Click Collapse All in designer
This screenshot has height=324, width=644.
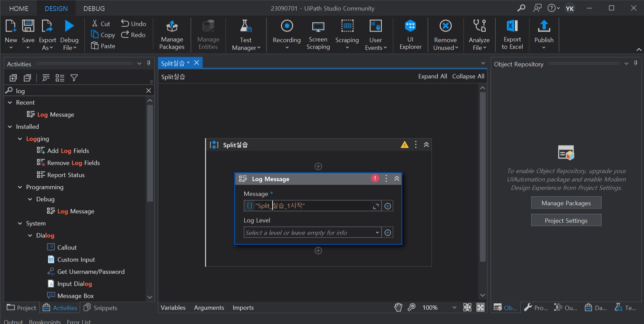(x=468, y=76)
